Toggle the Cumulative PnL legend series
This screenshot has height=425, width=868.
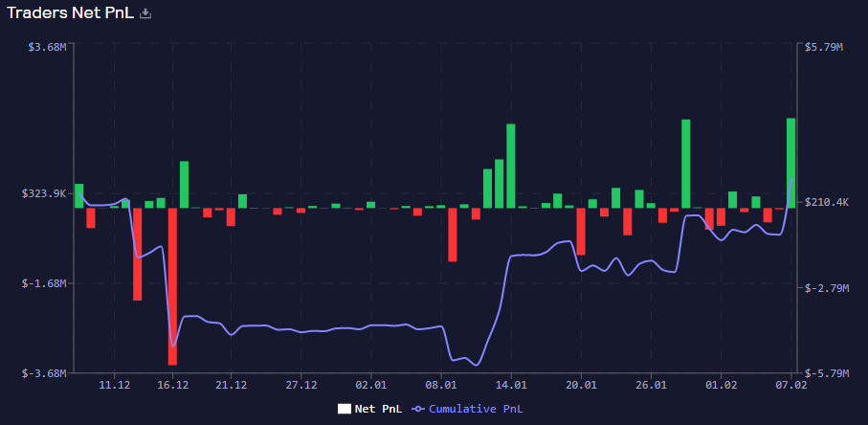(467, 409)
